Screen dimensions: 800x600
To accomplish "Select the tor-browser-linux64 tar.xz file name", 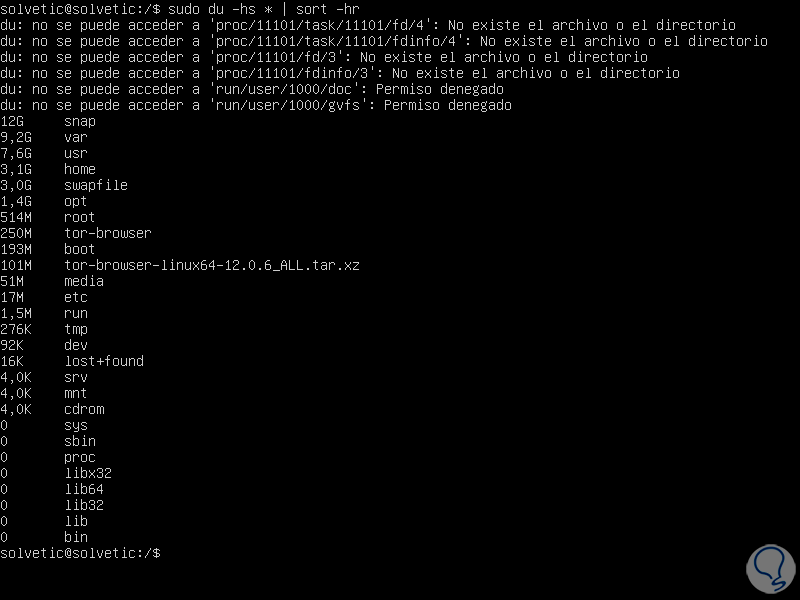I will (212, 265).
